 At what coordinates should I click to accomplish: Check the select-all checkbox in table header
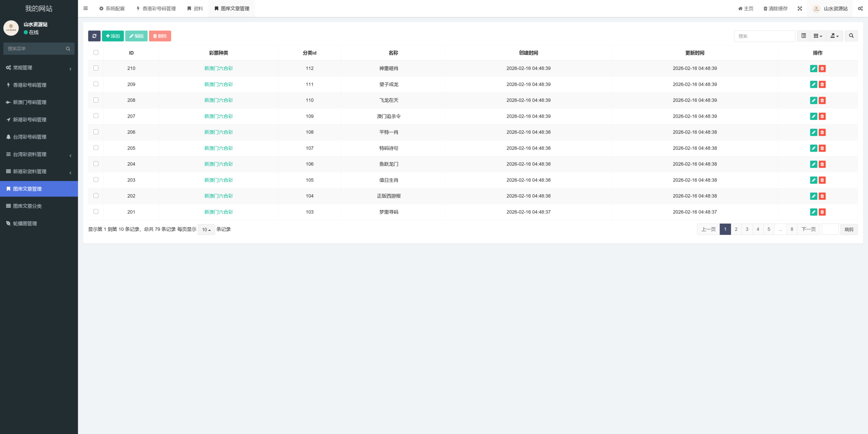[96, 53]
